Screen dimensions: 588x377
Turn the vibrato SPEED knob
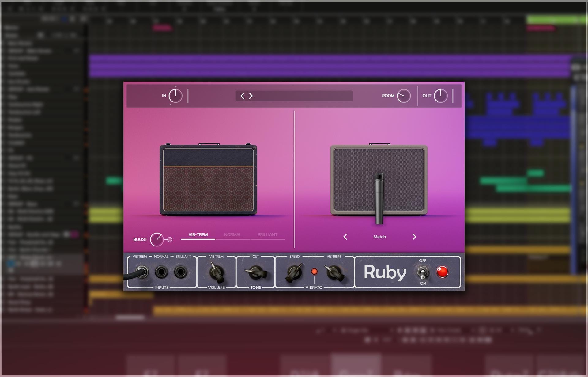click(x=294, y=272)
